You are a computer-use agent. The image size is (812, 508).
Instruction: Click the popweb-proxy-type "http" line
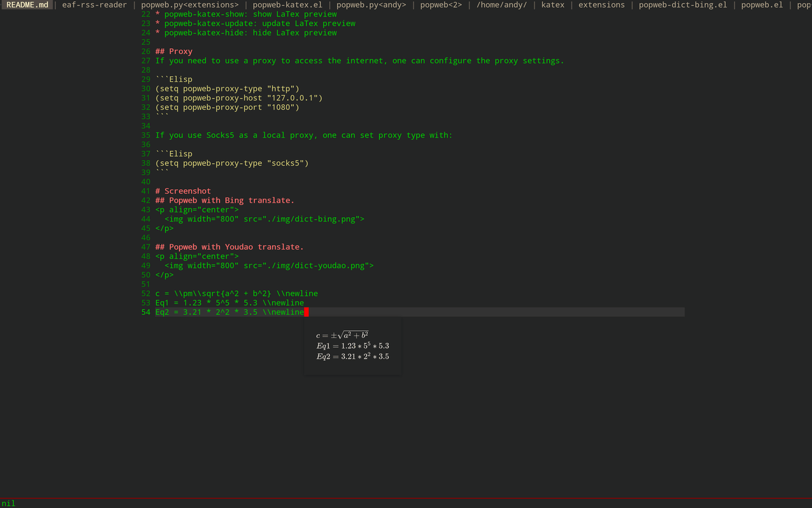pyautogui.click(x=227, y=89)
